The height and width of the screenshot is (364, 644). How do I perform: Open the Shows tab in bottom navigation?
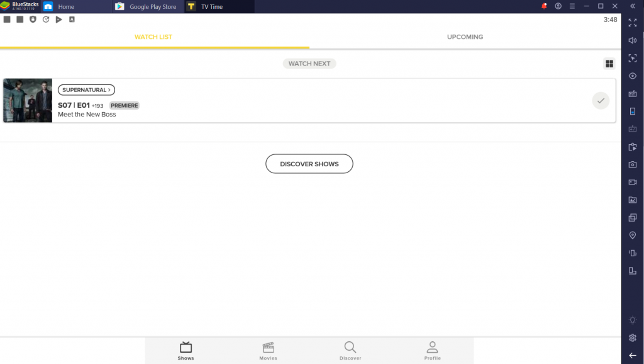pos(186,351)
